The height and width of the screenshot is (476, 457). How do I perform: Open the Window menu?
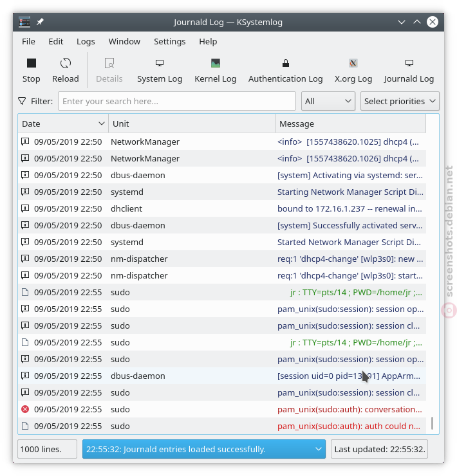click(124, 41)
